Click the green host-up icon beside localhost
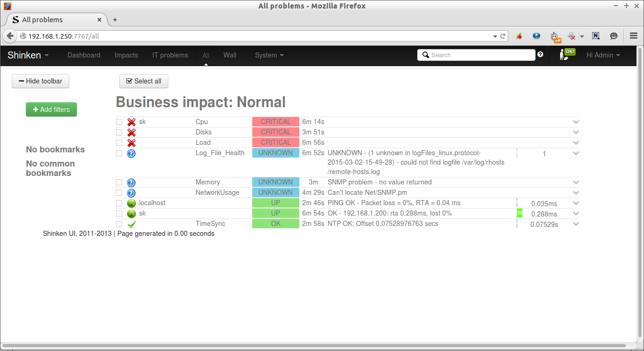Screen dimensions: 644x351 132,203
